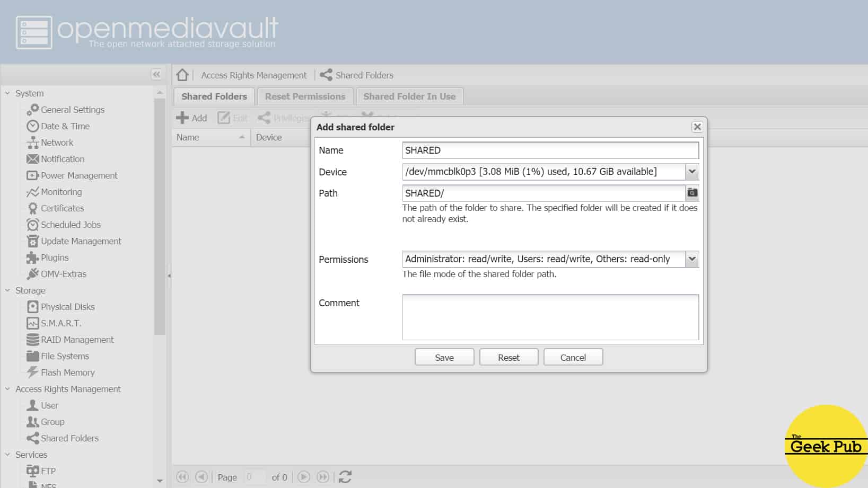Open General Settings in the sidebar

(x=66, y=110)
